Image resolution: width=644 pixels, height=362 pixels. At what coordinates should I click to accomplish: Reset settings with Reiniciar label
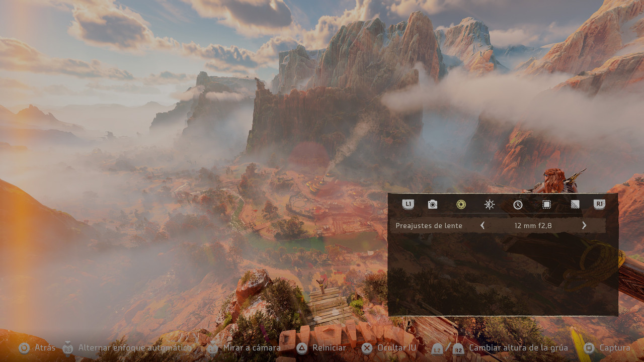point(329,347)
